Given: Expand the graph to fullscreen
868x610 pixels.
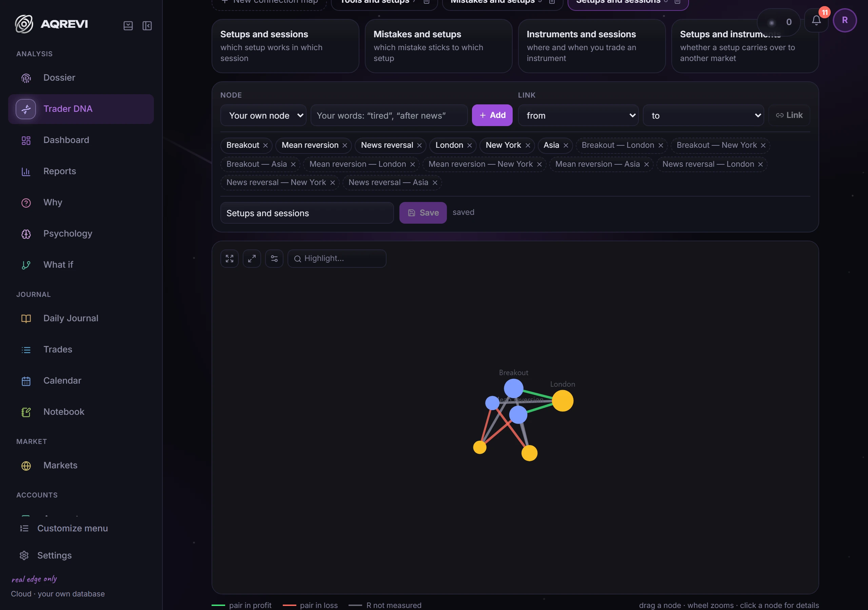Looking at the screenshot, I should click(252, 259).
